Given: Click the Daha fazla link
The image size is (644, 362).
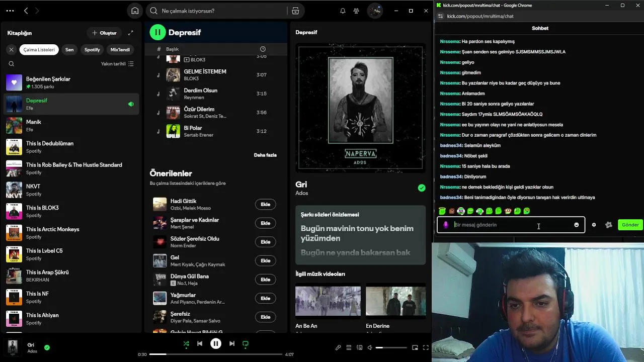Looking at the screenshot, I should tap(265, 155).
